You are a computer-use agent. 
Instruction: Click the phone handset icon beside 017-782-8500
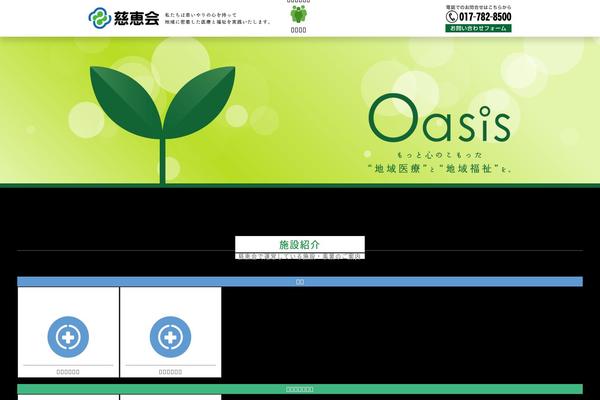452,16
